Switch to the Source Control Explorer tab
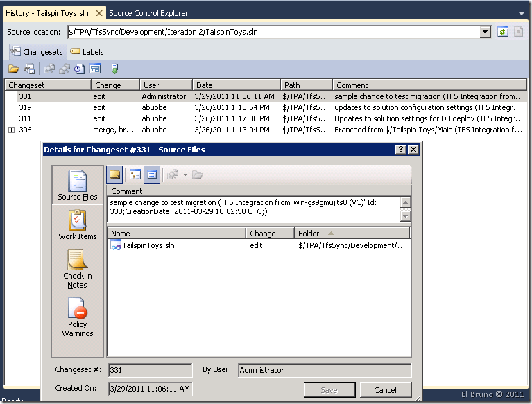This screenshot has height=404, width=532. pyautogui.click(x=148, y=12)
